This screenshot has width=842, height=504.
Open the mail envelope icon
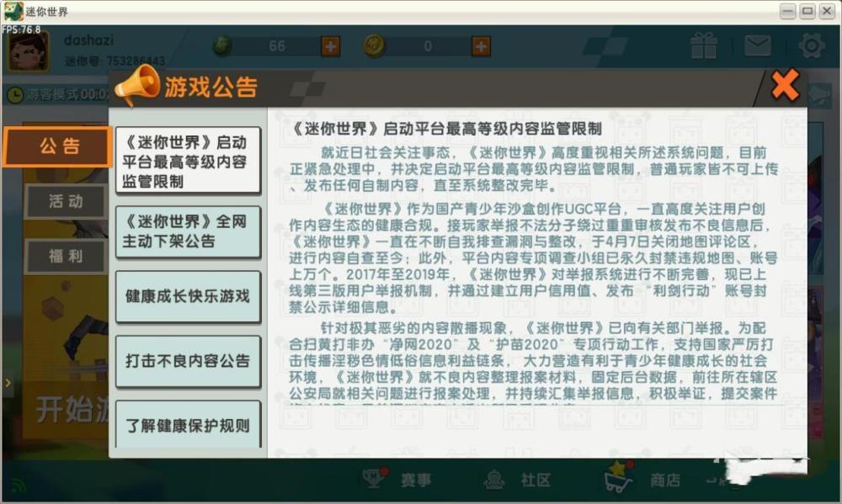pyautogui.click(x=758, y=45)
